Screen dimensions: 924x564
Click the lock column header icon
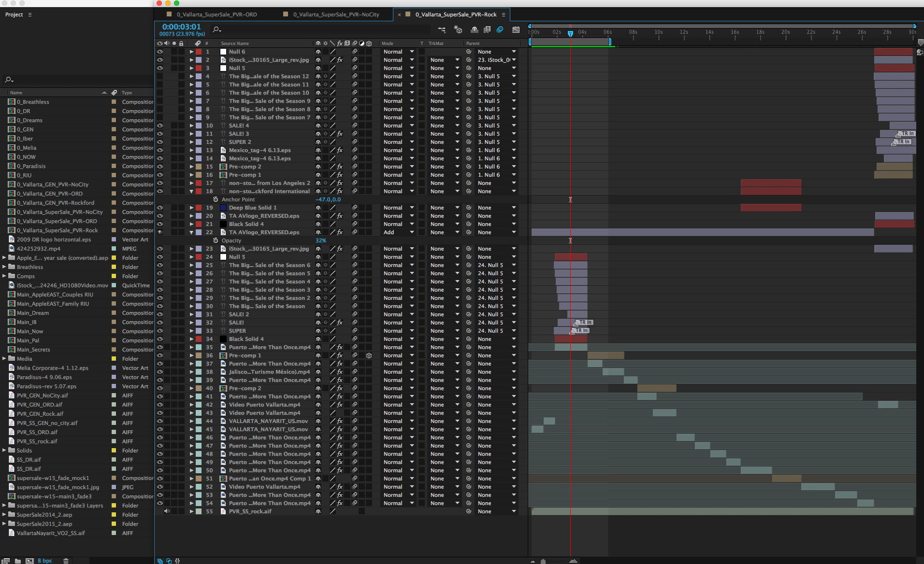pyautogui.click(x=181, y=43)
